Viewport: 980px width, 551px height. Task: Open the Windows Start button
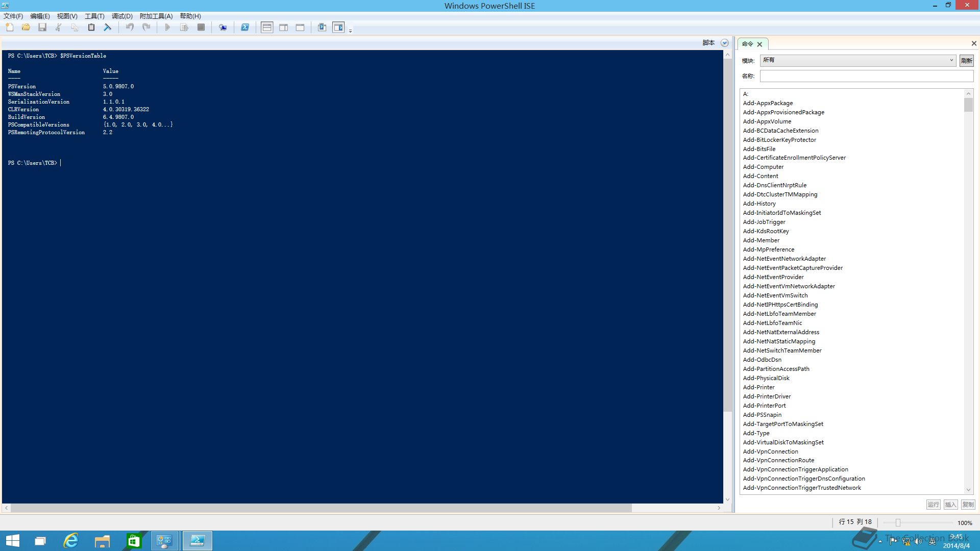[x=12, y=541]
